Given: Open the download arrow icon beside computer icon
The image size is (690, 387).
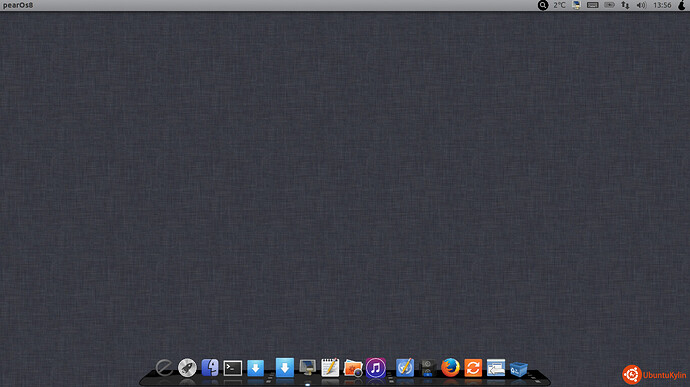Looking at the screenshot, I should (x=285, y=368).
